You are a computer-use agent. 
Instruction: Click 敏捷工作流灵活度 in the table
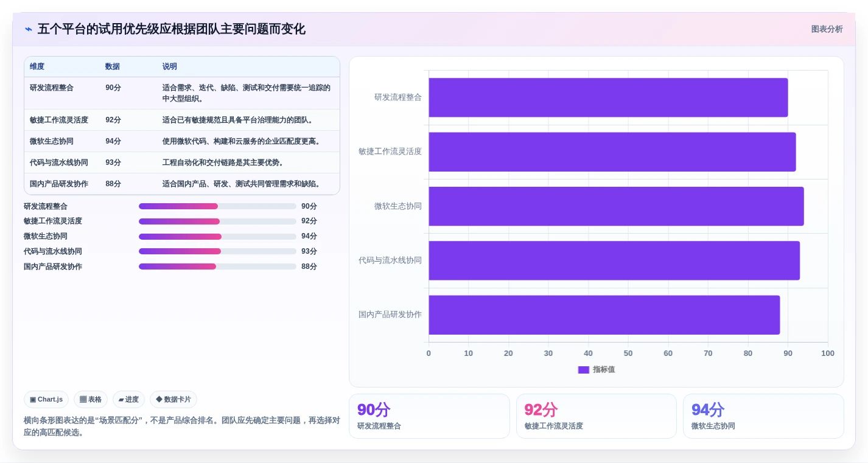click(59, 120)
